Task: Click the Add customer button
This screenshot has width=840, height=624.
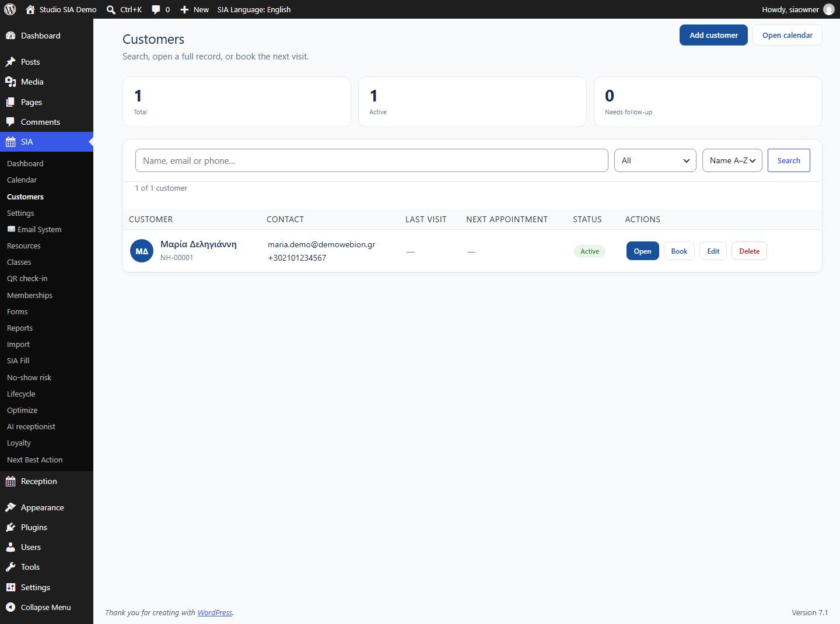Action: pyautogui.click(x=713, y=35)
